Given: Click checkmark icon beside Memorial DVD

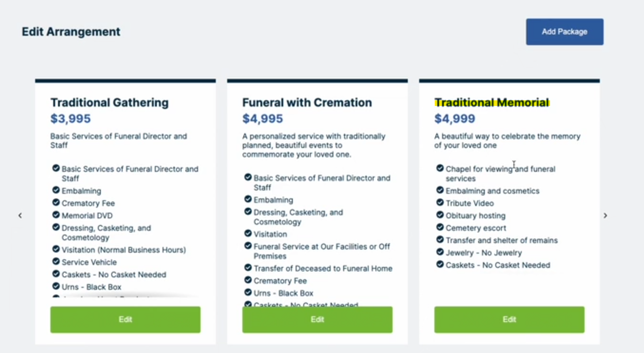Looking at the screenshot, I should coord(56,215).
